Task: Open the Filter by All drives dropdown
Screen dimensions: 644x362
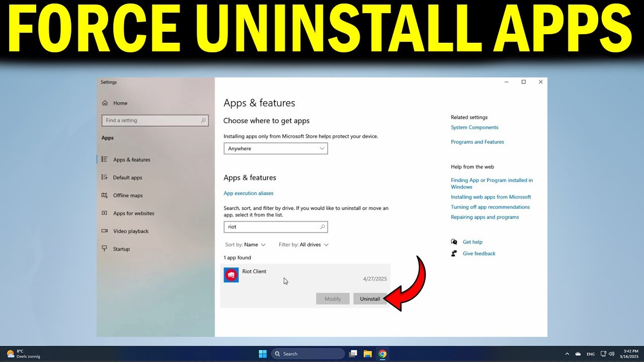Action: (x=304, y=244)
